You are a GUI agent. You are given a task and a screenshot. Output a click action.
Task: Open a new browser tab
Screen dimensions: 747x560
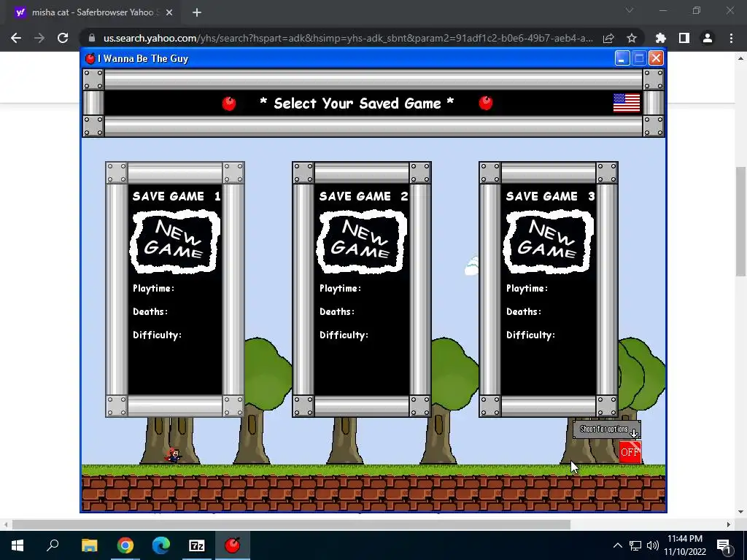tap(197, 12)
